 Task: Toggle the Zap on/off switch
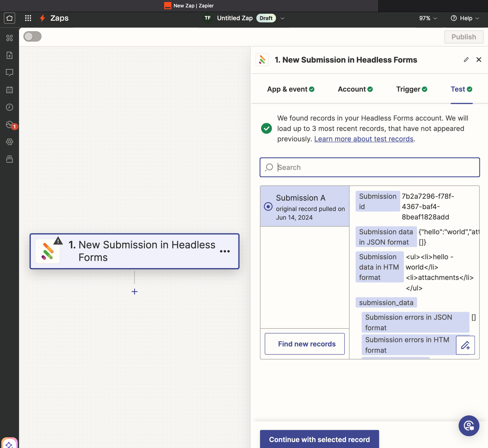pyautogui.click(x=32, y=37)
